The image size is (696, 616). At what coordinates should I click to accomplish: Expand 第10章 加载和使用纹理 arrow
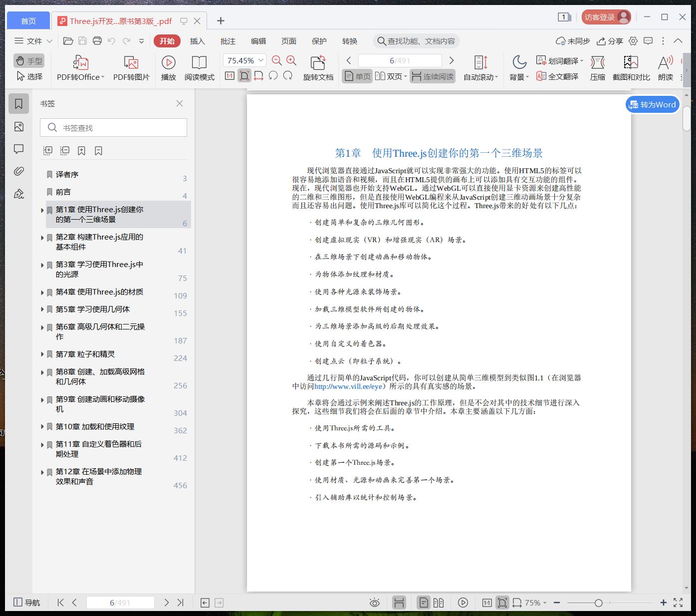[x=42, y=426]
